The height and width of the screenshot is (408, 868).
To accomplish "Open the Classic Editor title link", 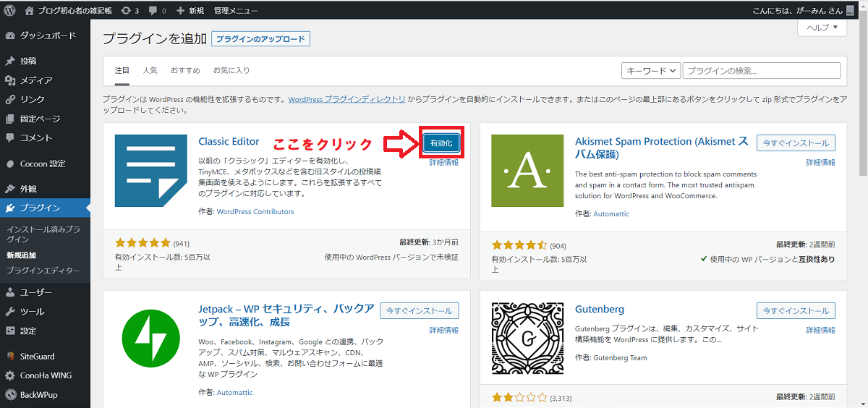I will [229, 142].
